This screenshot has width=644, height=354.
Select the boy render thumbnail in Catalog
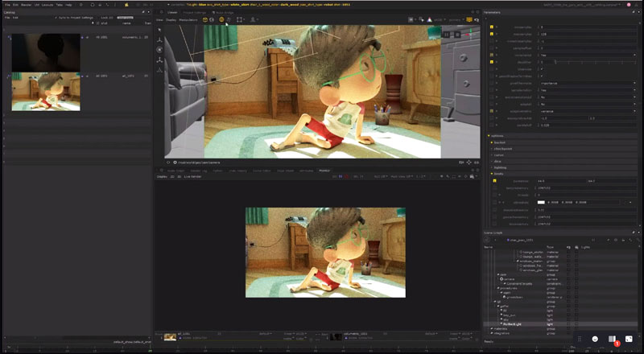click(x=46, y=92)
